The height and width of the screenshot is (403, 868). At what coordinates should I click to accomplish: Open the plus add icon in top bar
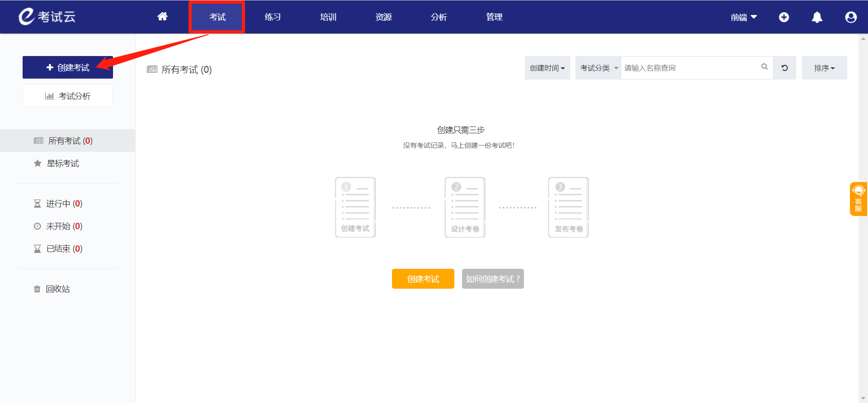(784, 17)
